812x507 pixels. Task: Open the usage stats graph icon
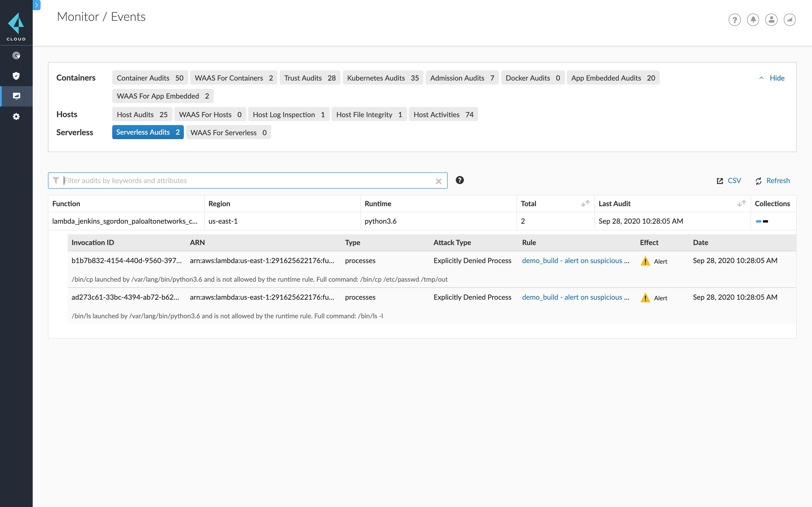789,20
